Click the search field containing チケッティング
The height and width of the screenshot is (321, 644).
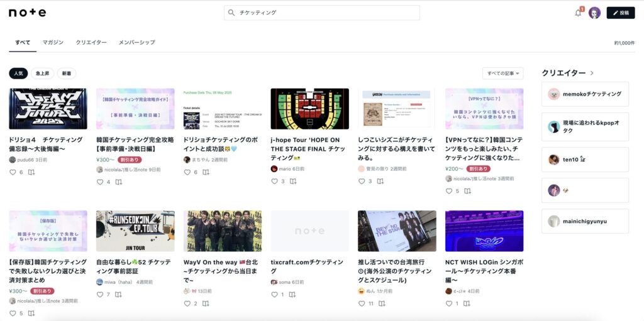[x=322, y=13]
